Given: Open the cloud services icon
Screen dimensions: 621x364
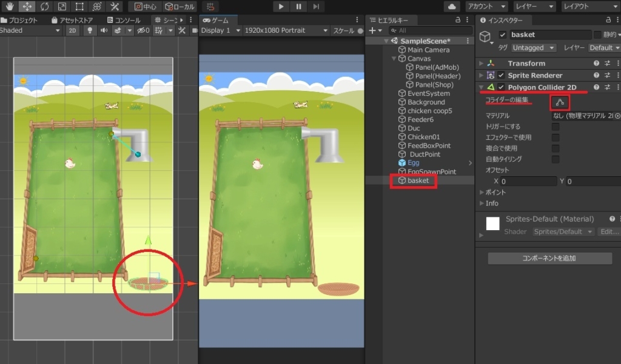Looking at the screenshot, I should point(452,7).
